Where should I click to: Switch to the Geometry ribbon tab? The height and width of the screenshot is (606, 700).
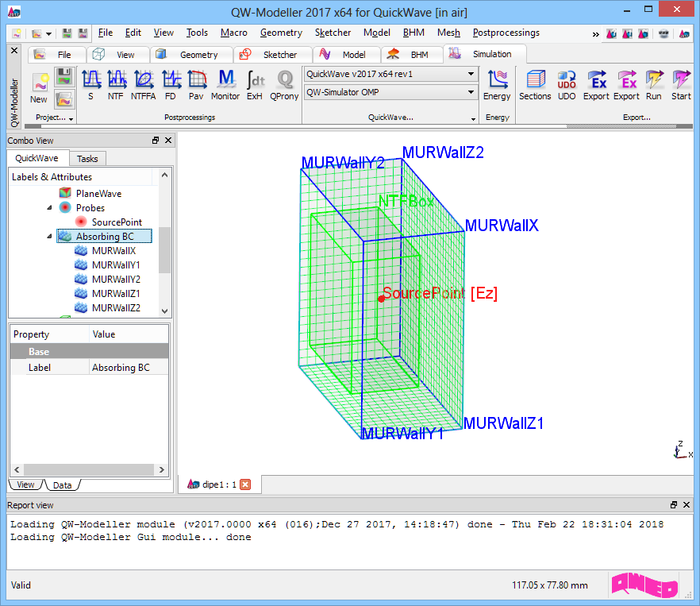189,55
